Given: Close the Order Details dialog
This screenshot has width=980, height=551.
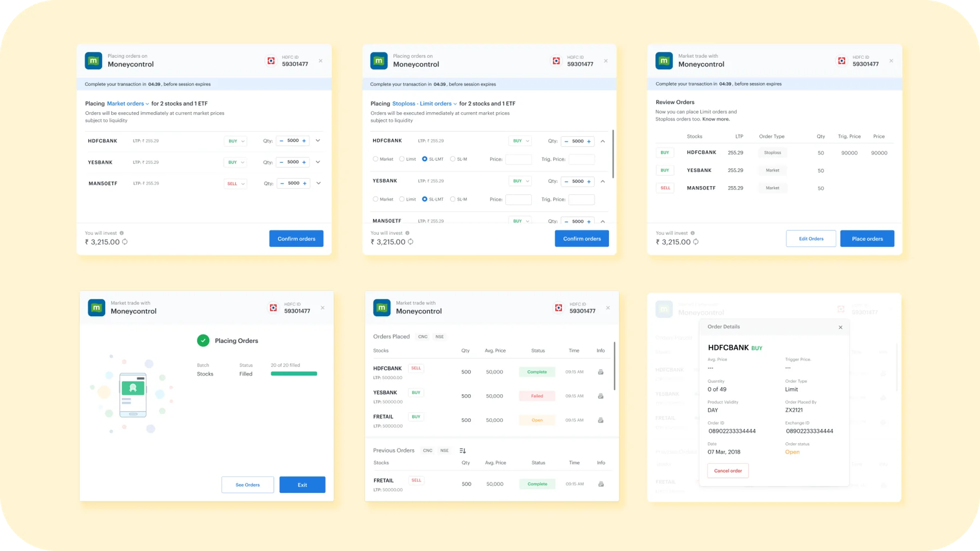Looking at the screenshot, I should pyautogui.click(x=841, y=327).
